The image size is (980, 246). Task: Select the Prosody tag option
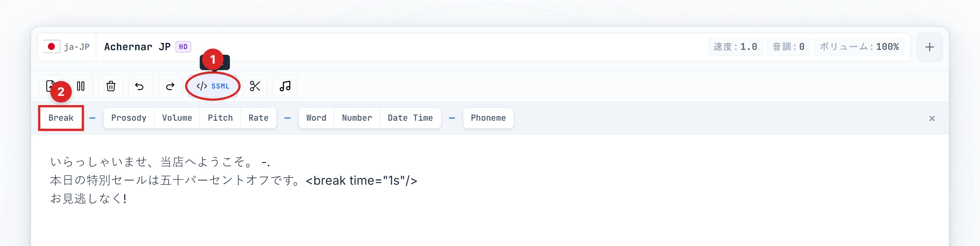(x=129, y=118)
